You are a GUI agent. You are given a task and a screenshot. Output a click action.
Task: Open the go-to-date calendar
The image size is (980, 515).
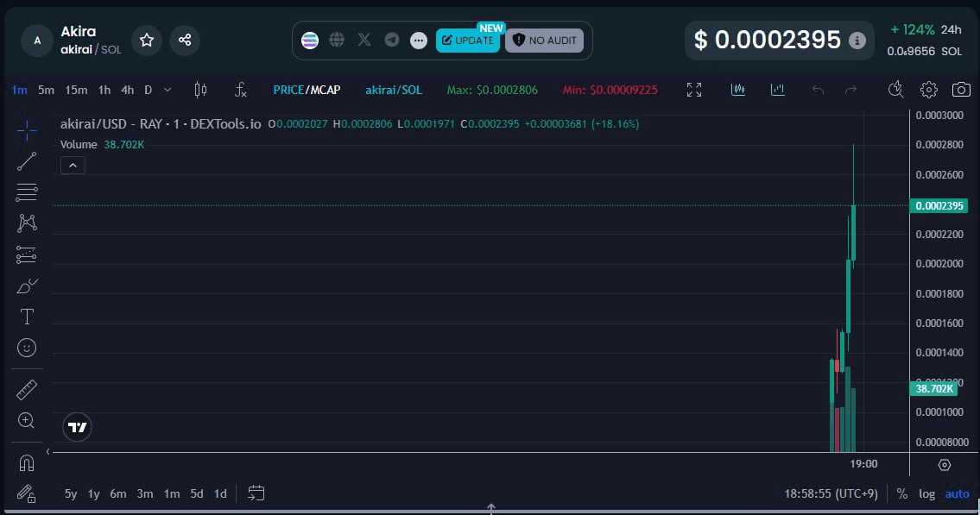(x=256, y=493)
